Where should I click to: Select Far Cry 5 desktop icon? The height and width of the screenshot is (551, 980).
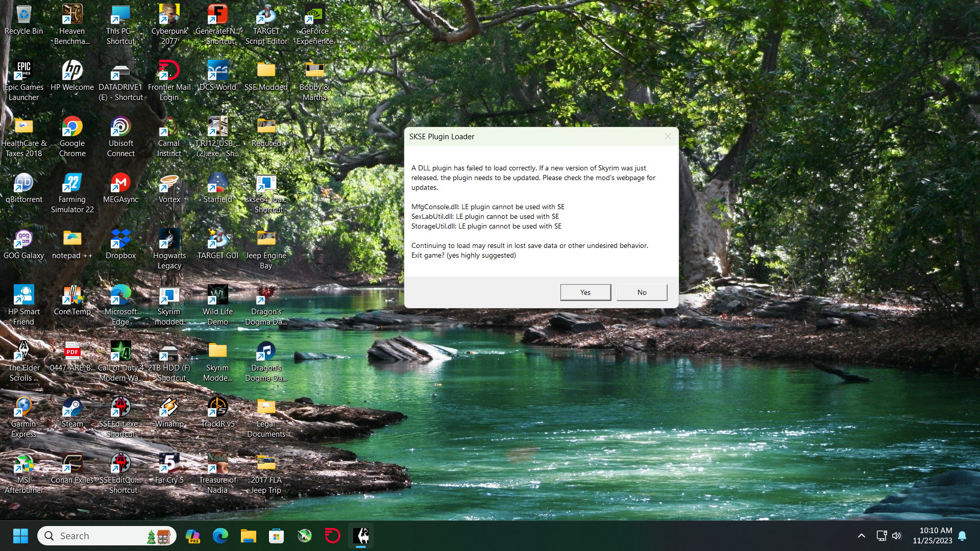pyautogui.click(x=169, y=469)
